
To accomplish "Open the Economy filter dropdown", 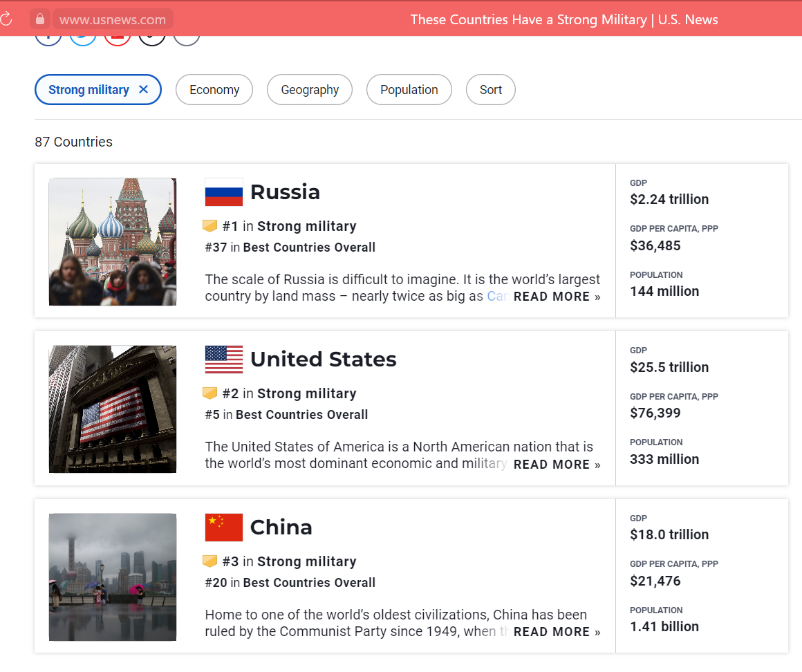I will pyautogui.click(x=214, y=90).
